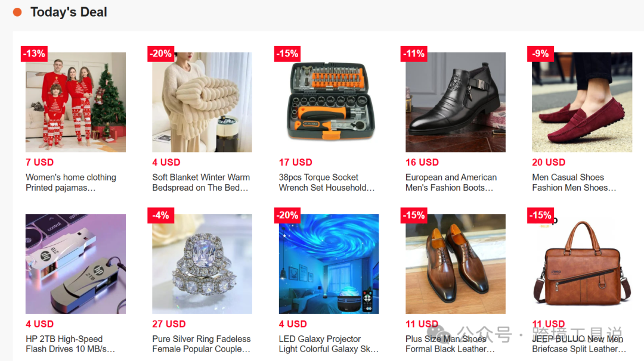This screenshot has height=361, width=644.
Task: Open the 38pcs torque socket wrench set image
Action: tap(329, 102)
